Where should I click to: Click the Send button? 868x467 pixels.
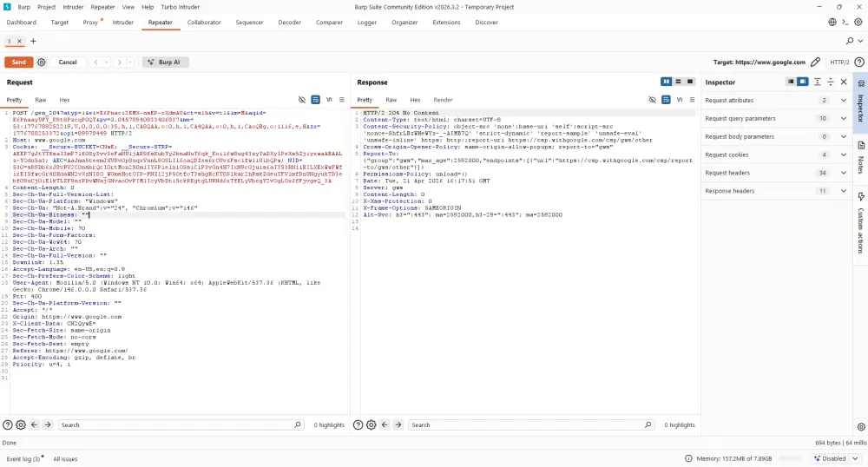[19, 62]
